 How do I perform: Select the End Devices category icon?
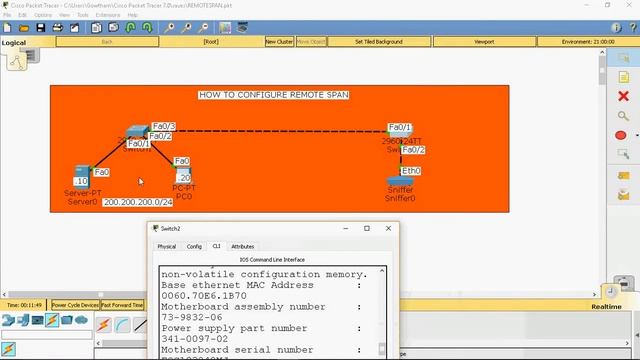(23, 320)
